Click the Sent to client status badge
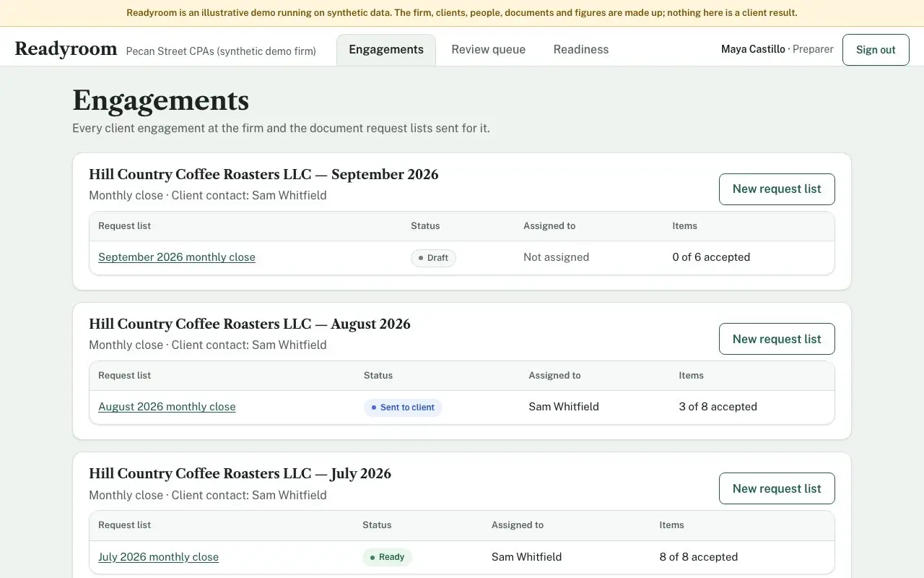Screen dimensions: 924x578 click(x=403, y=407)
